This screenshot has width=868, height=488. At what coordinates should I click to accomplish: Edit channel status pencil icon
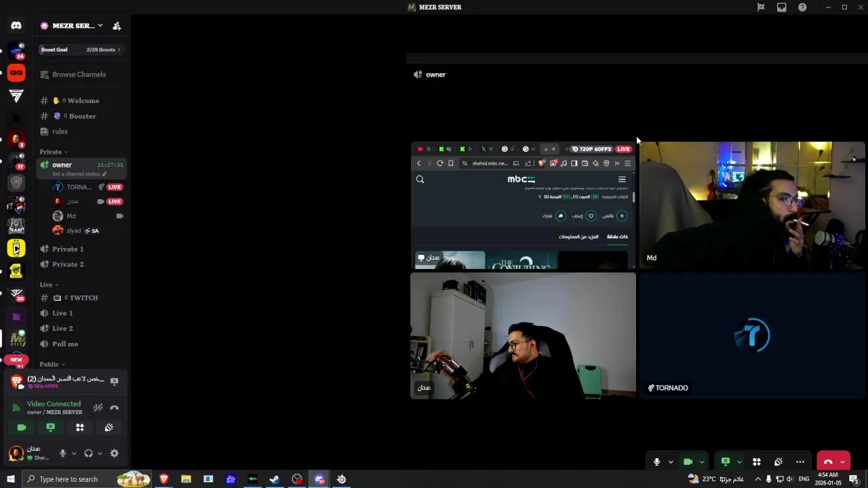click(x=104, y=174)
